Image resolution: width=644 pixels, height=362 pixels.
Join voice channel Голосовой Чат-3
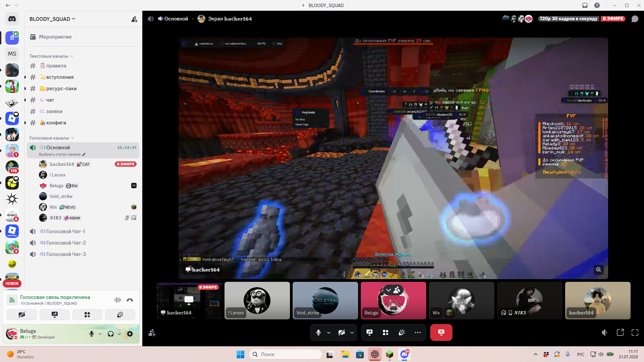pos(83,254)
